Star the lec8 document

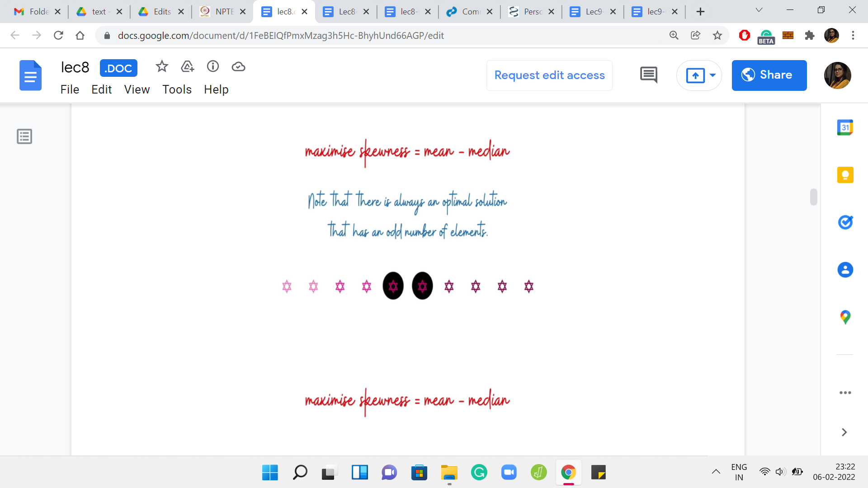coord(162,67)
